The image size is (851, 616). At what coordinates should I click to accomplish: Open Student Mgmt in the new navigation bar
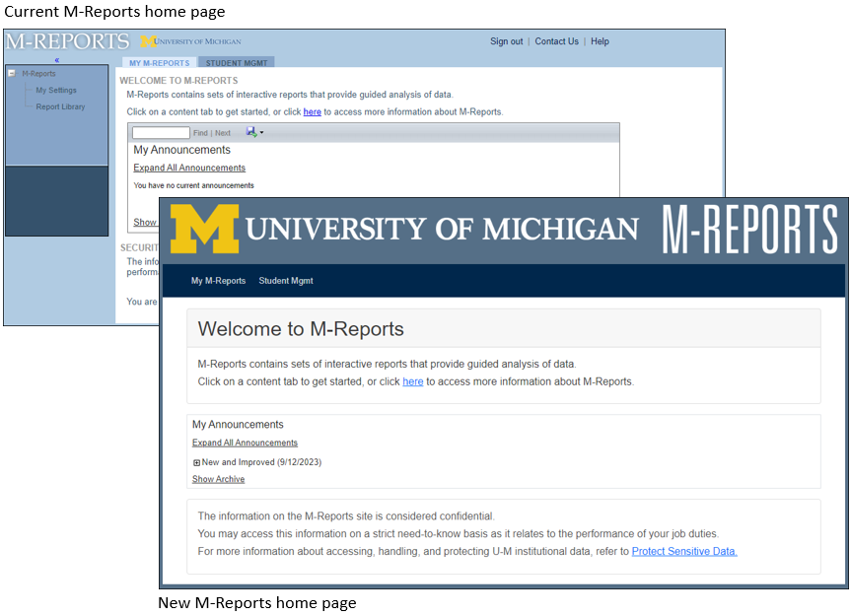point(286,280)
